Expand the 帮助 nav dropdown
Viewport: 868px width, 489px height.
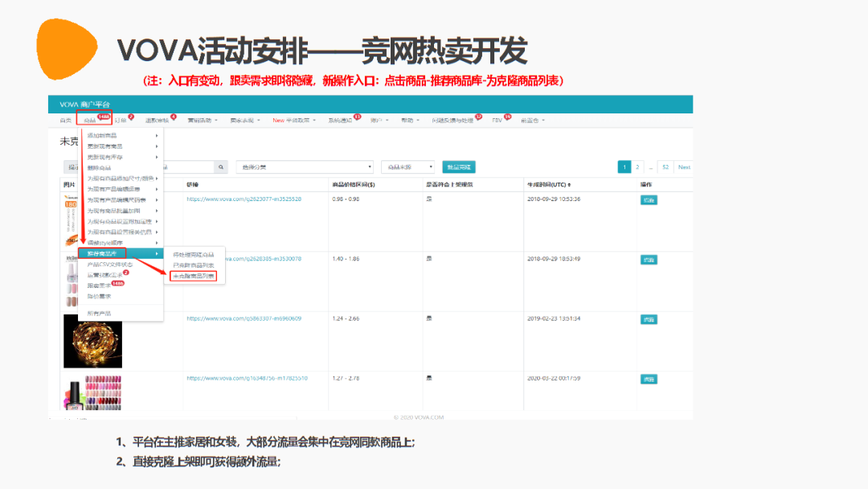(410, 120)
